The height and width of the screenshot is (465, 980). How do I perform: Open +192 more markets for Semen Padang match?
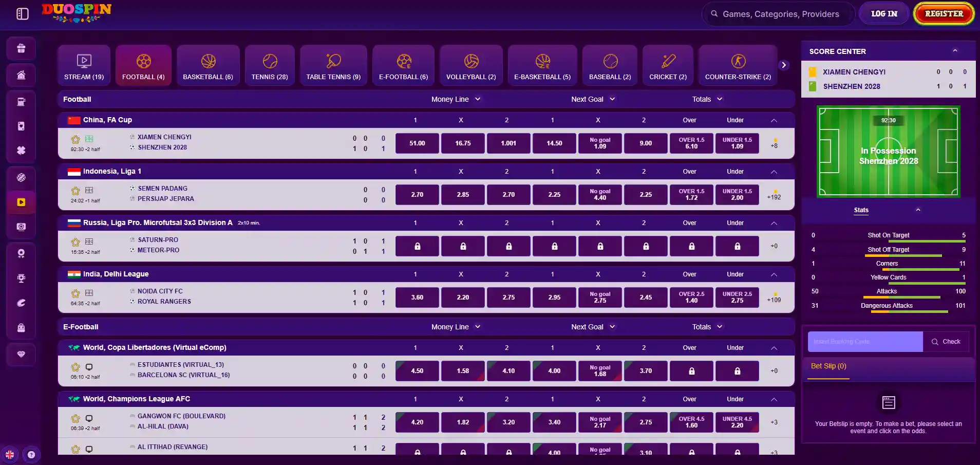point(774,197)
